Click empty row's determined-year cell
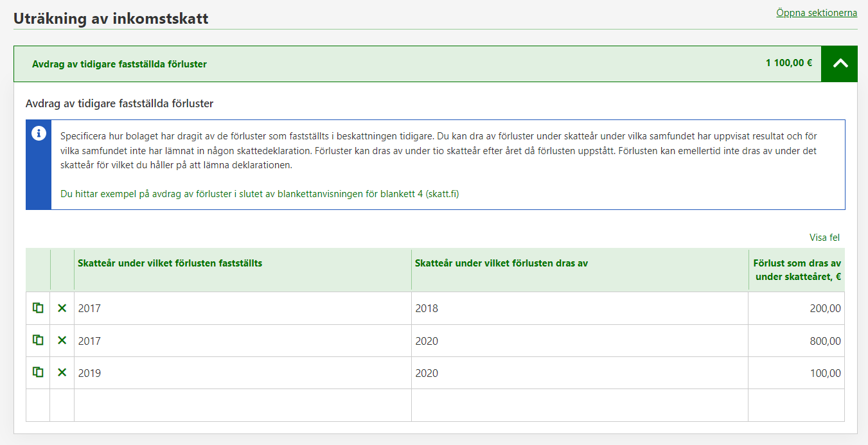Screen dimensions: 868x445 pos(242,405)
